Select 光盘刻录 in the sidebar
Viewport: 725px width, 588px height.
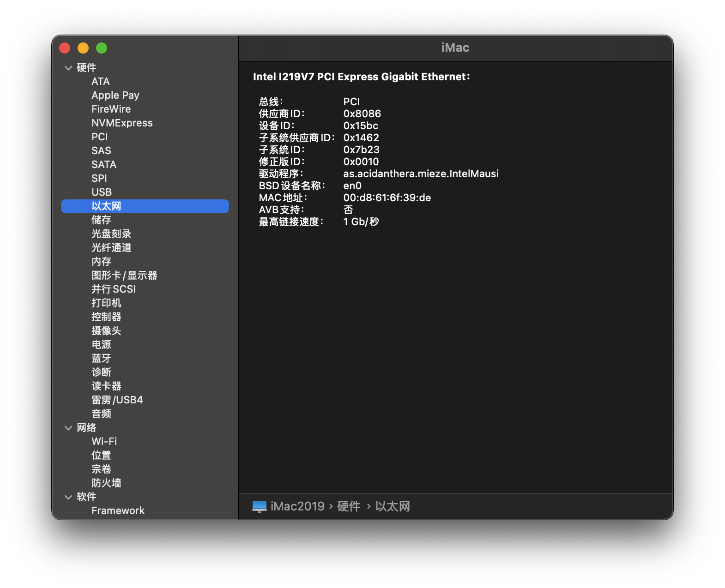[x=145, y=234]
